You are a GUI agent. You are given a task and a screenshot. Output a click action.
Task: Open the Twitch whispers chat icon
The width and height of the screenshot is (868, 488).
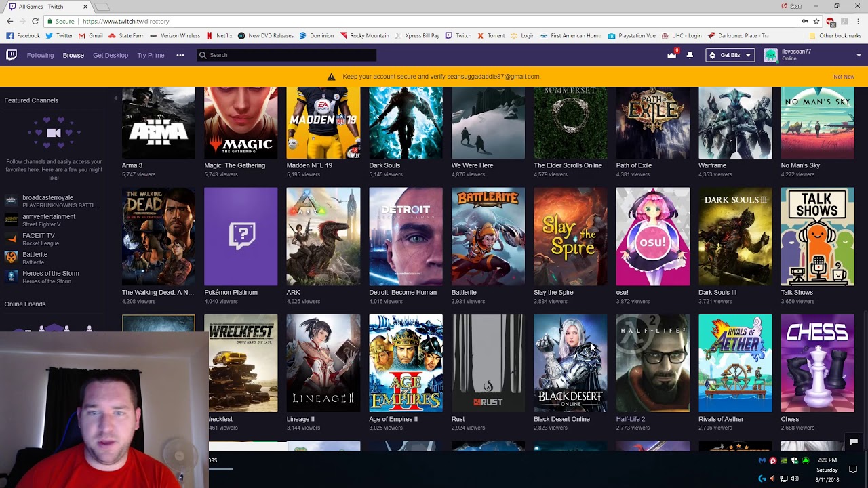pyautogui.click(x=854, y=441)
